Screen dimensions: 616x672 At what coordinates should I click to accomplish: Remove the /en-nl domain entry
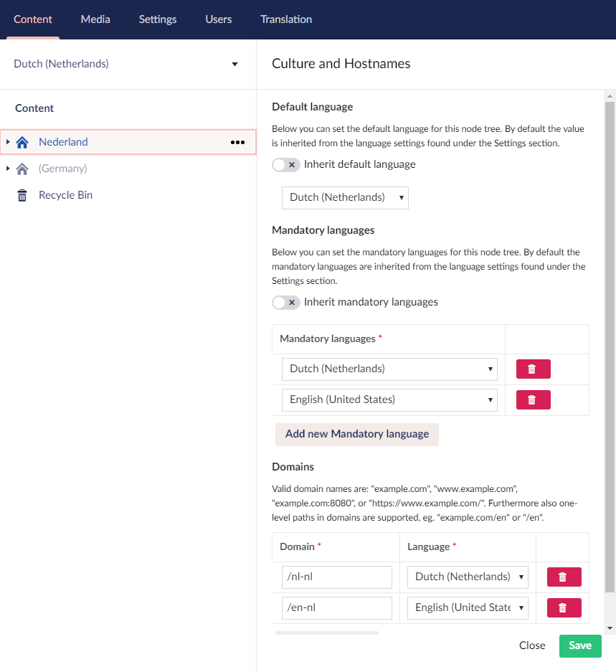coord(564,607)
